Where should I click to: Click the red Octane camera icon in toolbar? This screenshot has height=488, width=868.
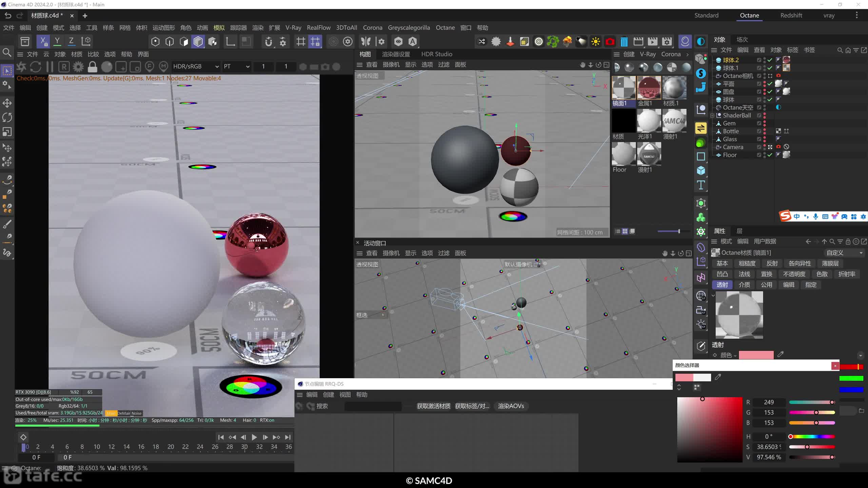point(610,41)
